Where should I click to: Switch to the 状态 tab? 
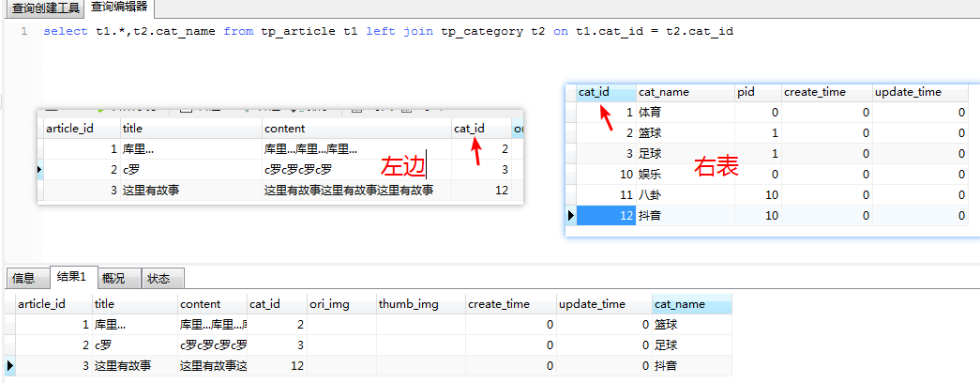tap(159, 278)
